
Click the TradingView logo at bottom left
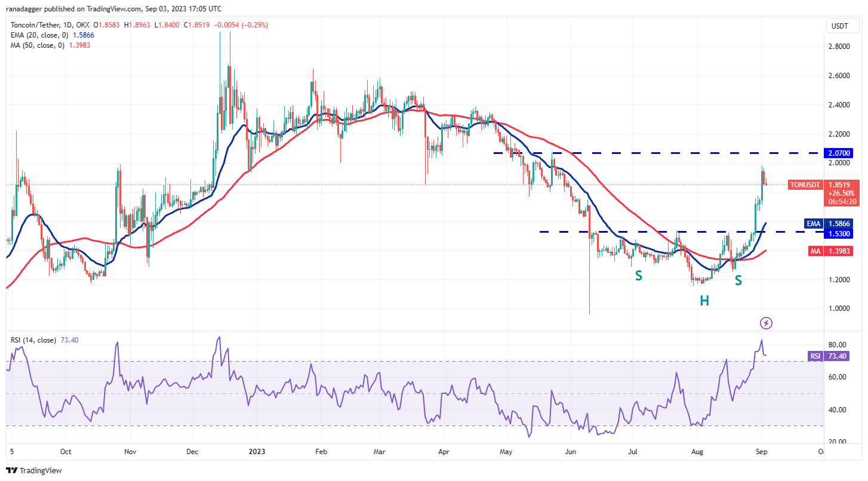pos(34,470)
